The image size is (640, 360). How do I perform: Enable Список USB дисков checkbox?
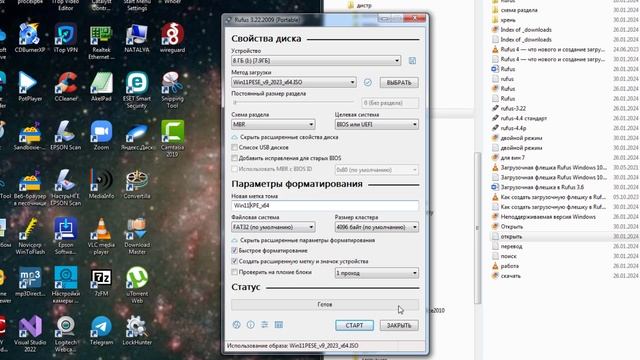[234, 147]
